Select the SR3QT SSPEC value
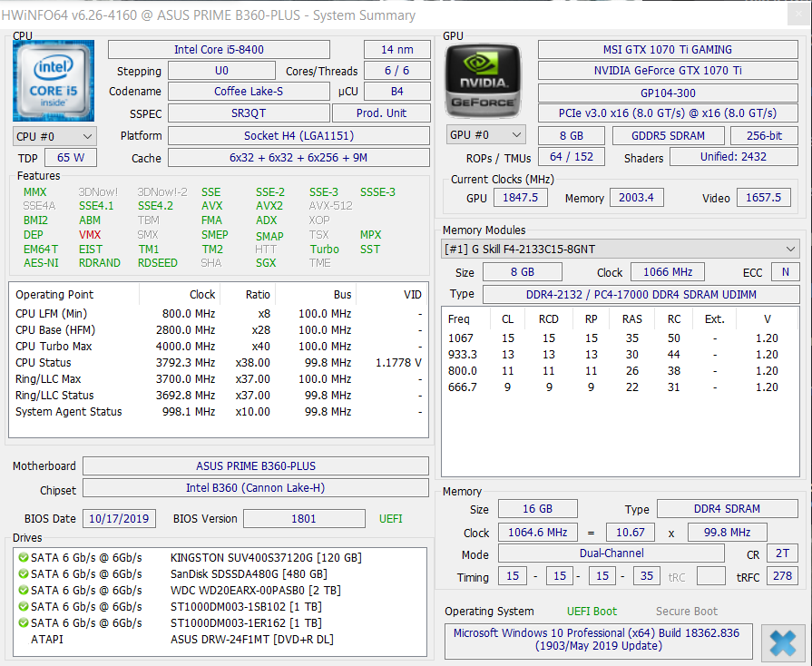 click(x=249, y=113)
